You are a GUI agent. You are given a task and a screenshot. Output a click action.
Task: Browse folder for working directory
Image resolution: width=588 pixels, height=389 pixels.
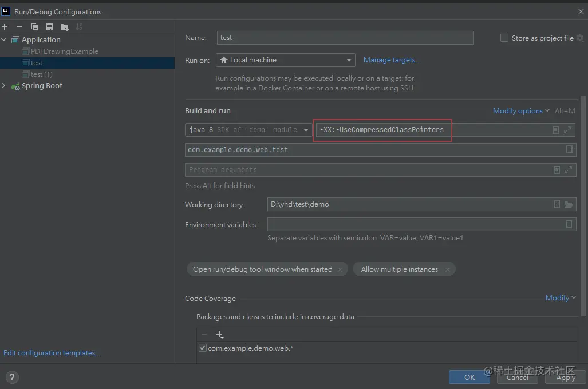(x=569, y=204)
